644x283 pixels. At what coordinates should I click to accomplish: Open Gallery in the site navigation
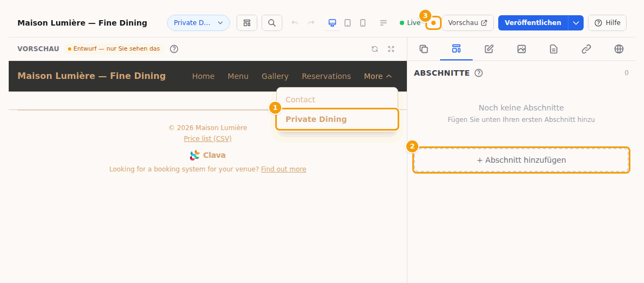tap(275, 76)
